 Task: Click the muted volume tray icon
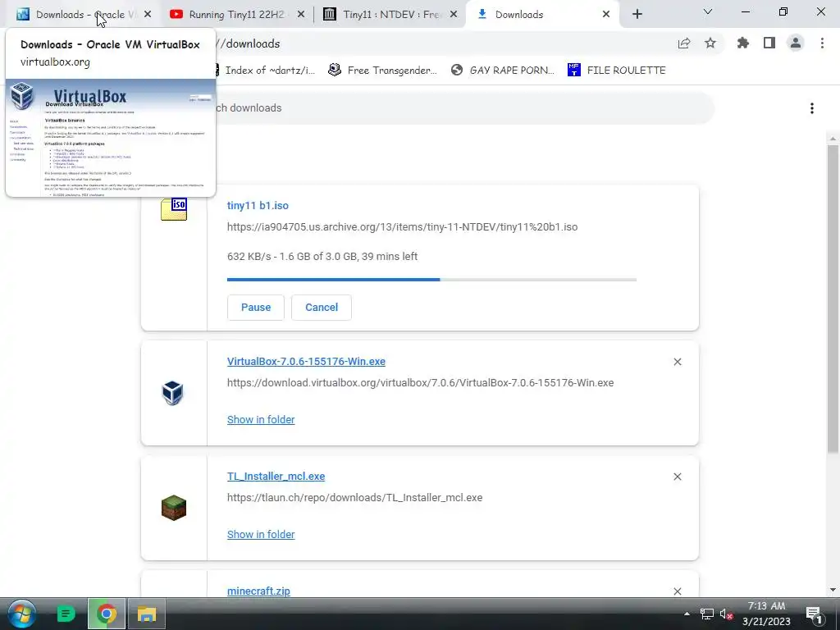[727, 614]
